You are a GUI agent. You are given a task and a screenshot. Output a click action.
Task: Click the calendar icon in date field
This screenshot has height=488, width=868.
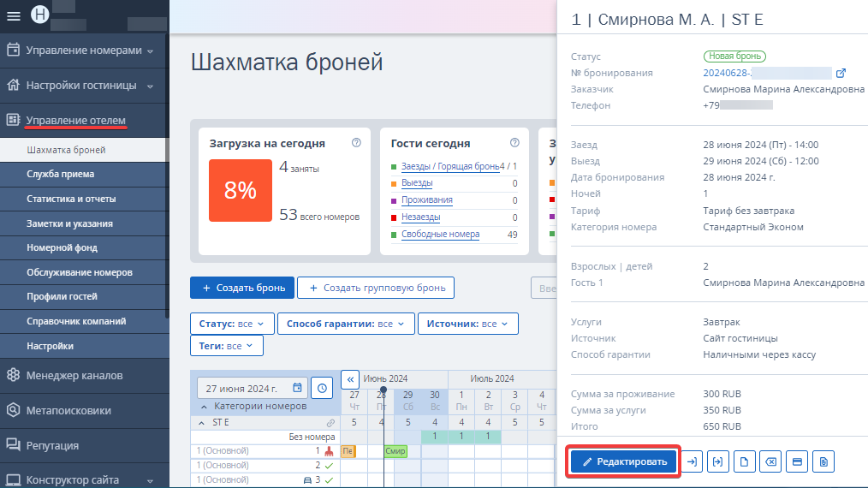297,388
